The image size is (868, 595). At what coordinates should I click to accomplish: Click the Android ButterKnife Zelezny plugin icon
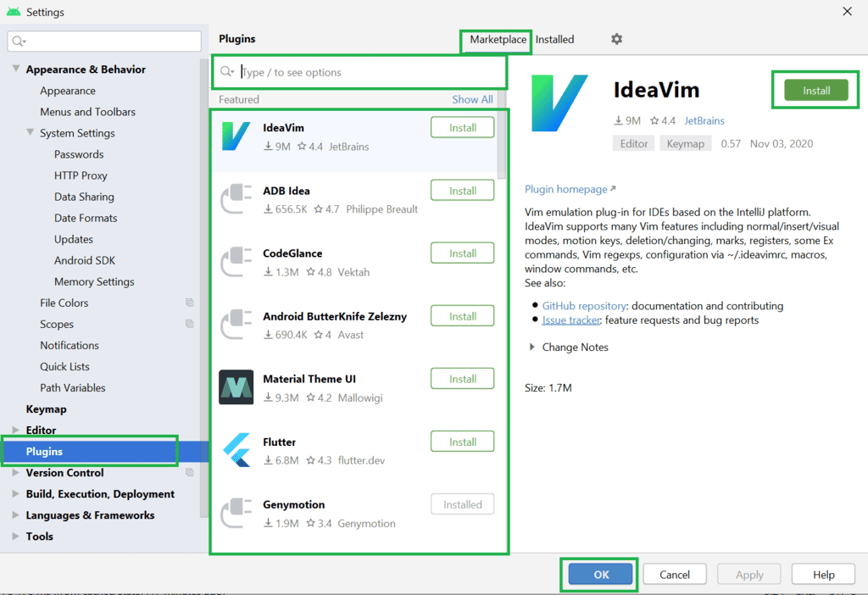(237, 325)
